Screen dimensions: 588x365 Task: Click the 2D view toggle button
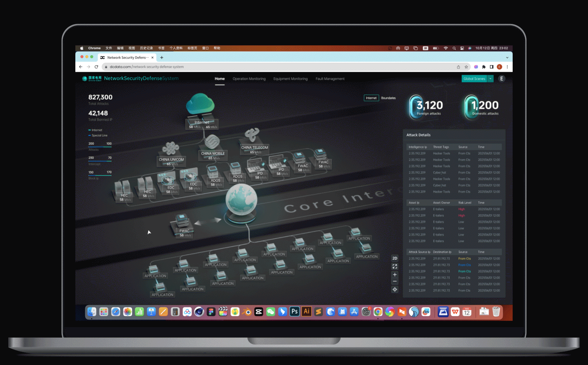[x=395, y=258]
